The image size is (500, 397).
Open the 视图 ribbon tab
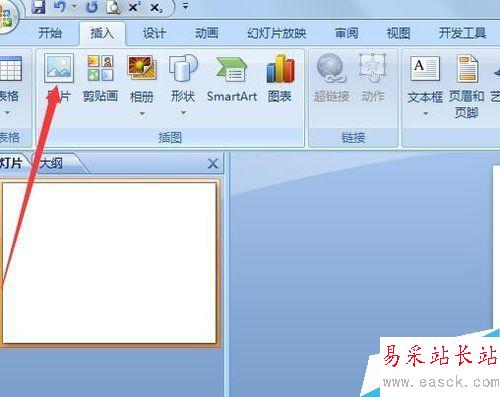click(x=398, y=33)
